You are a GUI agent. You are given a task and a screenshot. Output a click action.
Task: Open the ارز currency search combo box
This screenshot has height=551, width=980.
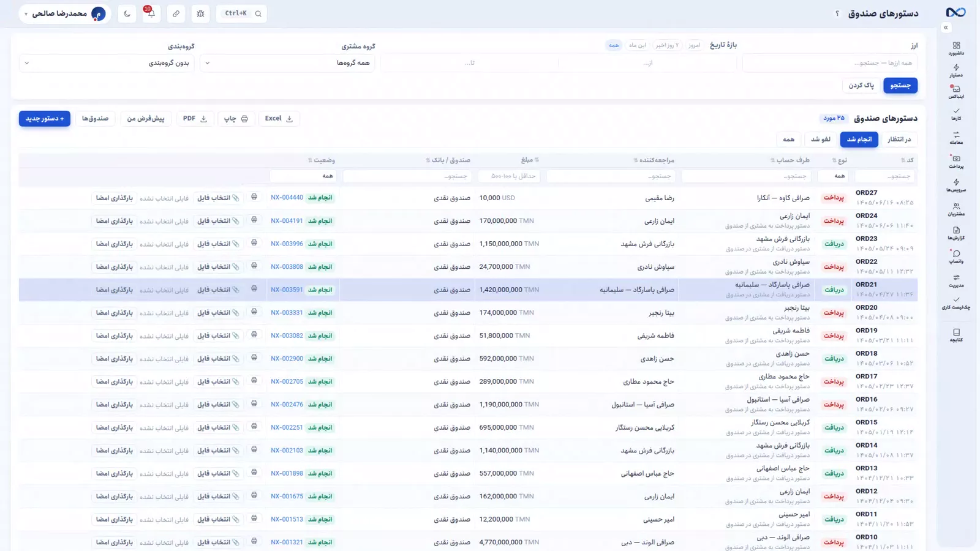click(x=829, y=63)
